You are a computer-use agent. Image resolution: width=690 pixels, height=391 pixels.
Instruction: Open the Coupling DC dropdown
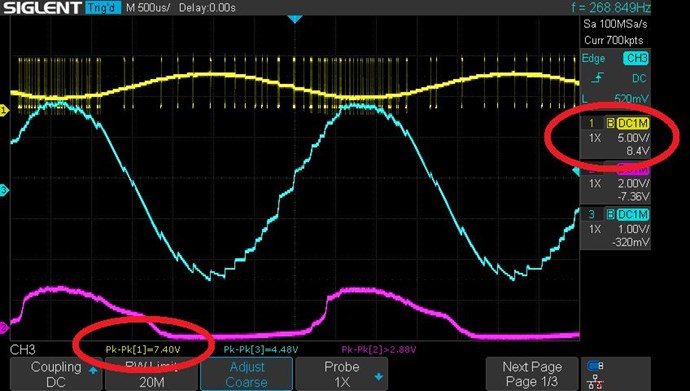click(x=56, y=374)
